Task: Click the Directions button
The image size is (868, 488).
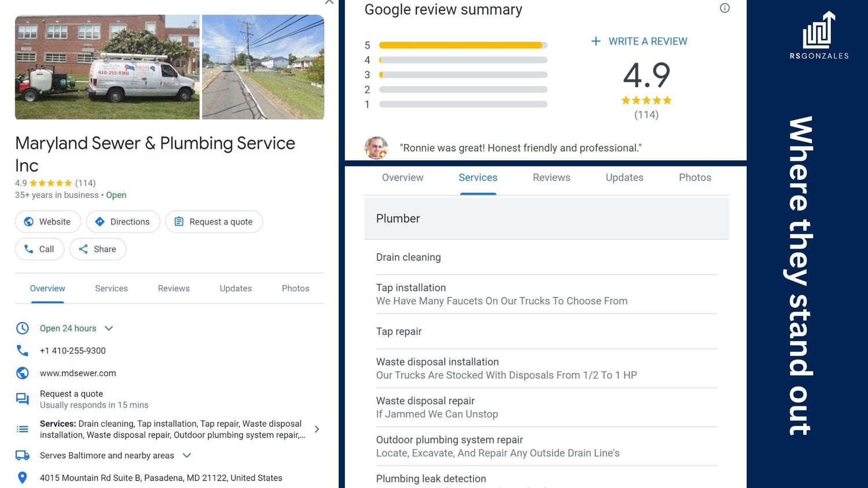Action: [x=123, y=221]
